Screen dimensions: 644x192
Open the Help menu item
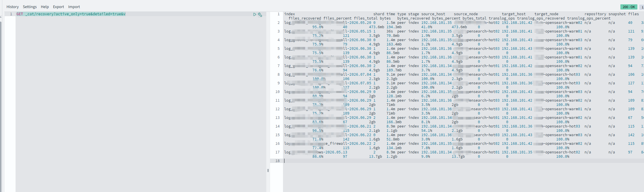tap(45, 7)
